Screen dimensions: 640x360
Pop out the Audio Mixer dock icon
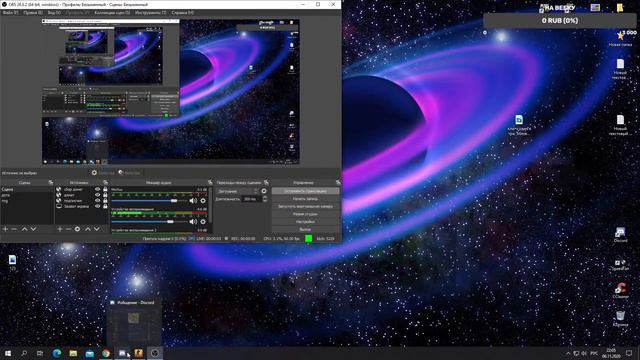[210, 182]
